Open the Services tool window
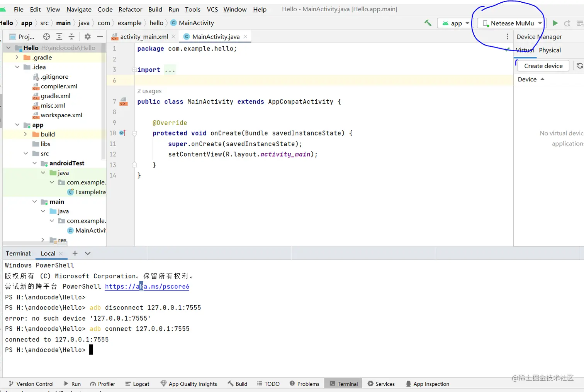The width and height of the screenshot is (584, 392). coord(381,384)
